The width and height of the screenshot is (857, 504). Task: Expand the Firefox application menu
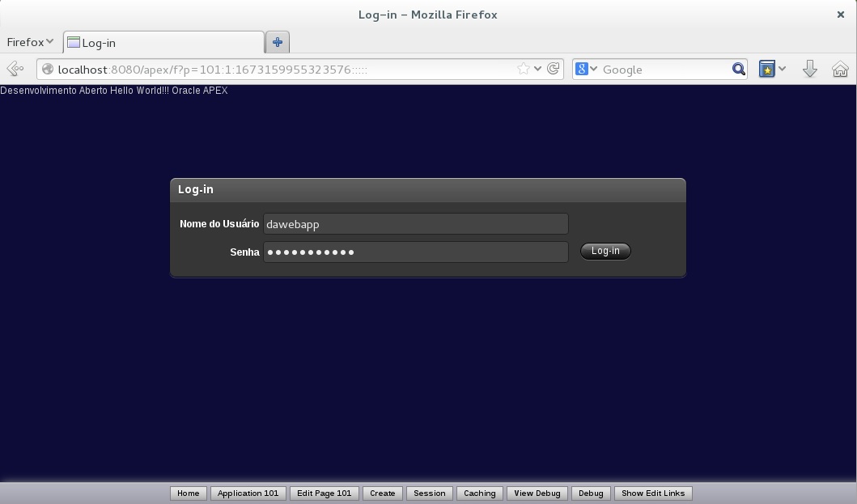click(30, 42)
